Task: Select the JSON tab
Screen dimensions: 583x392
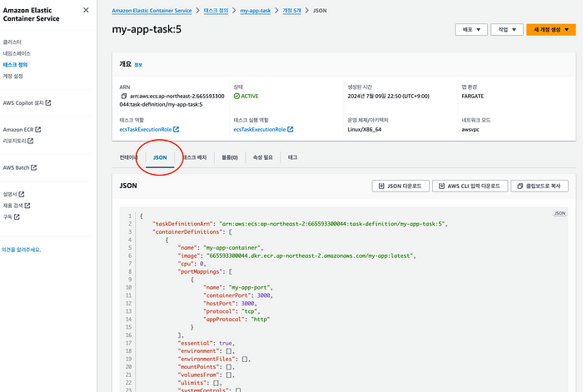Action: point(160,157)
